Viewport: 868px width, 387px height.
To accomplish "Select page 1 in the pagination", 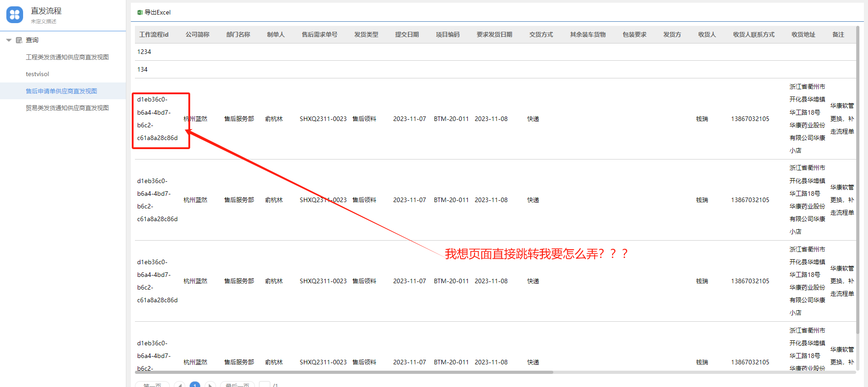I will [195, 385].
